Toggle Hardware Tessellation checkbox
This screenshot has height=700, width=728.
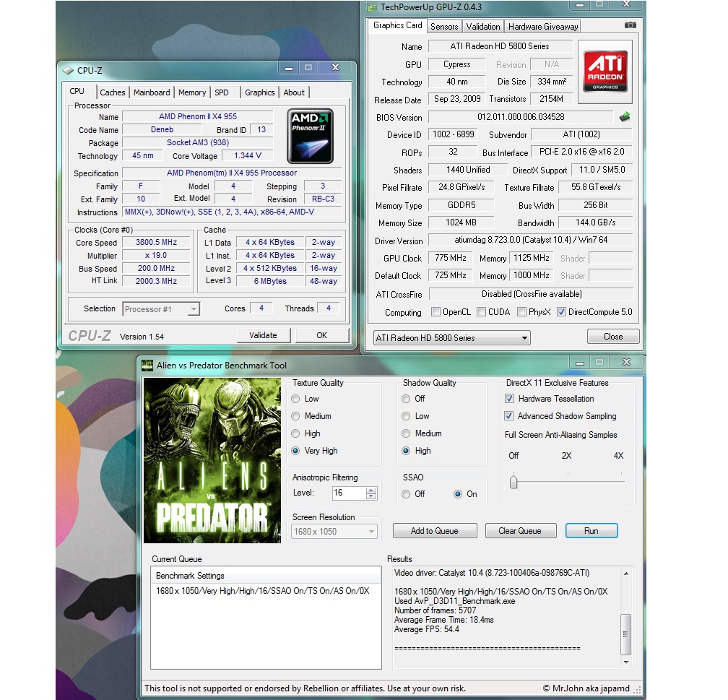[x=509, y=399]
